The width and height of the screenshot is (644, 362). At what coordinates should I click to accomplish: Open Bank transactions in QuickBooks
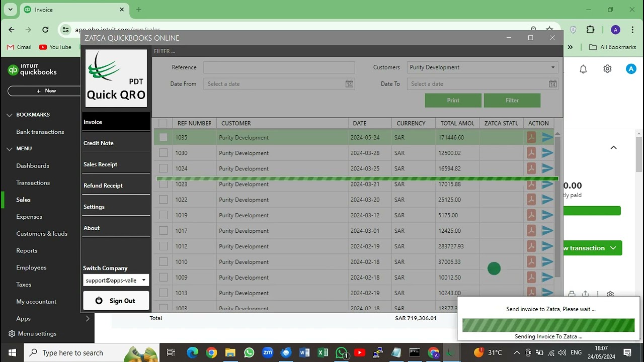pyautogui.click(x=40, y=132)
